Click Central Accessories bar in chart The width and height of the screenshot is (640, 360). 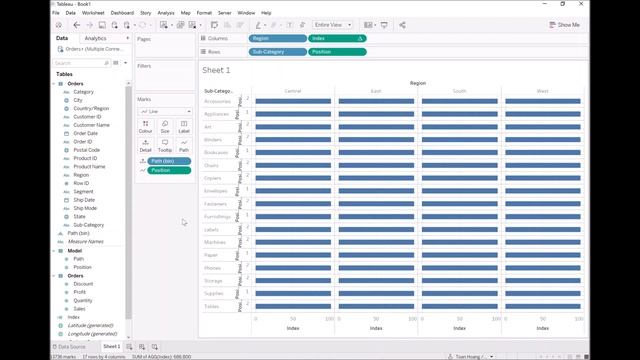coord(293,101)
